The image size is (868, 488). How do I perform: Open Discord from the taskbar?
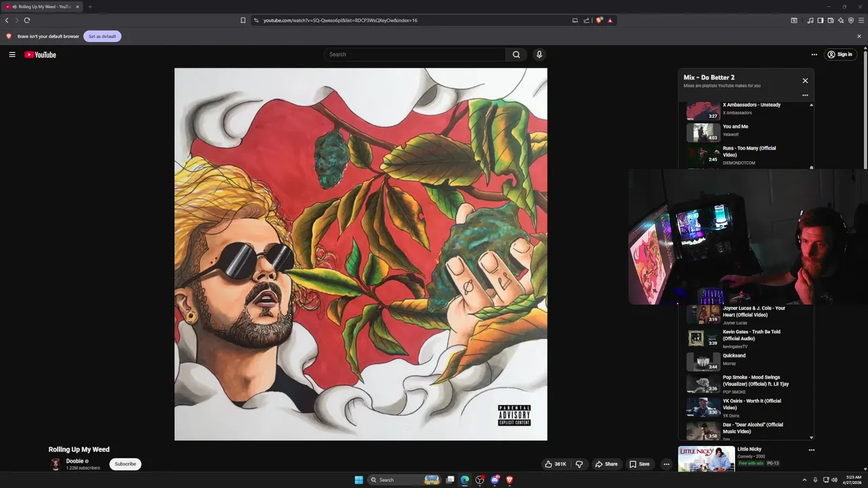495,480
